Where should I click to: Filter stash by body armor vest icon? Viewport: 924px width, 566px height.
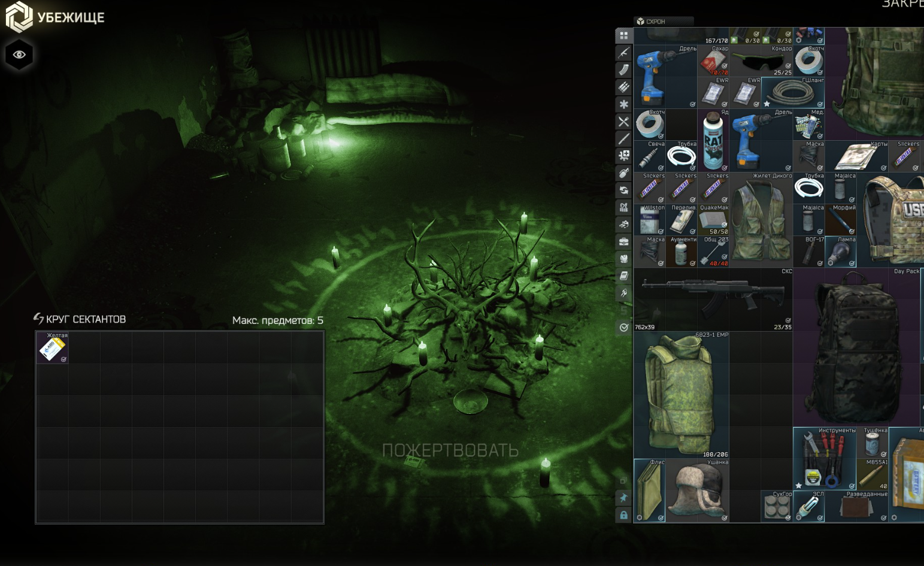click(624, 259)
